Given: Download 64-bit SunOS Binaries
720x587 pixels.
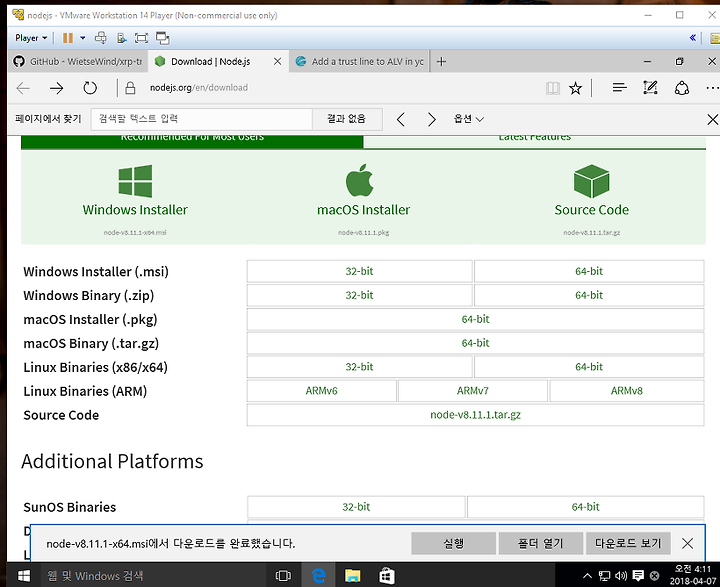Looking at the screenshot, I should click(585, 507).
